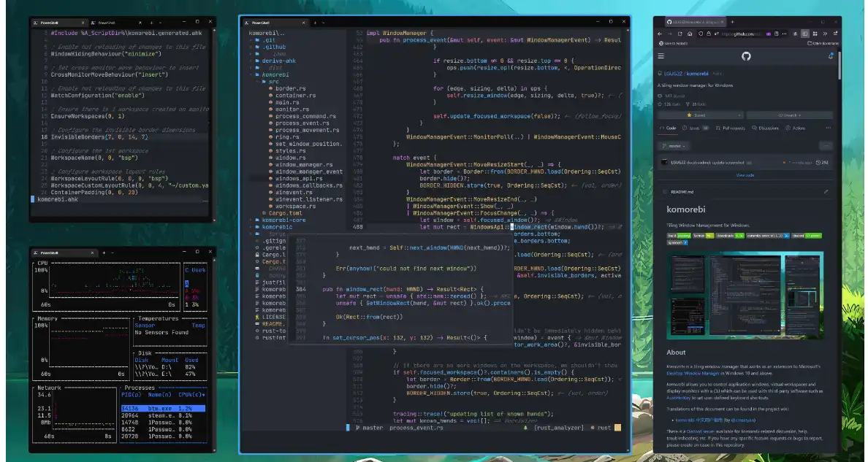The height and width of the screenshot is (462, 868).
Task: Open repo navigation overflow ellipsis
Action: point(828,128)
